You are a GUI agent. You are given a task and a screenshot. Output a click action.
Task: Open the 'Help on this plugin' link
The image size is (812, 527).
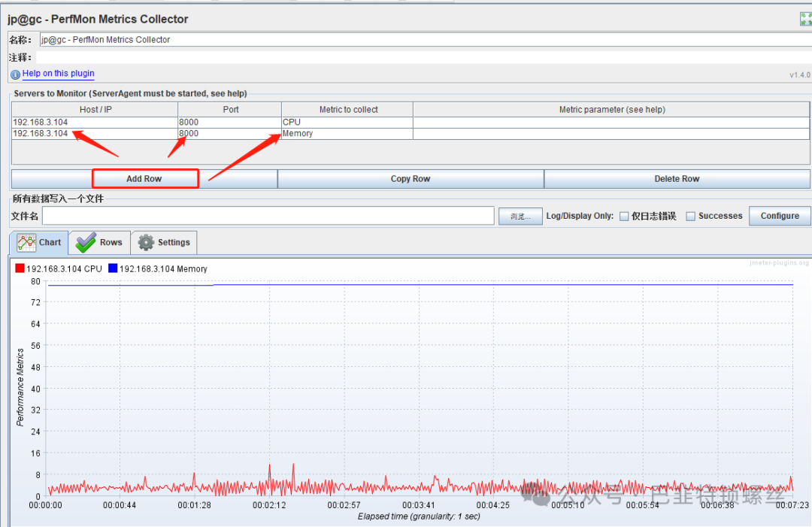pyautogui.click(x=58, y=74)
